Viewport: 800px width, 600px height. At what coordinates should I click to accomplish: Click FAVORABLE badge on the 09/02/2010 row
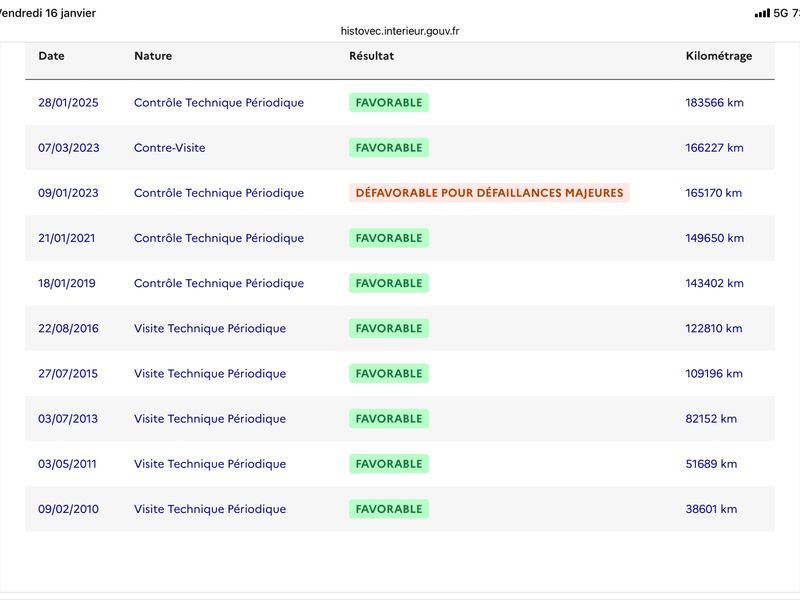click(389, 509)
